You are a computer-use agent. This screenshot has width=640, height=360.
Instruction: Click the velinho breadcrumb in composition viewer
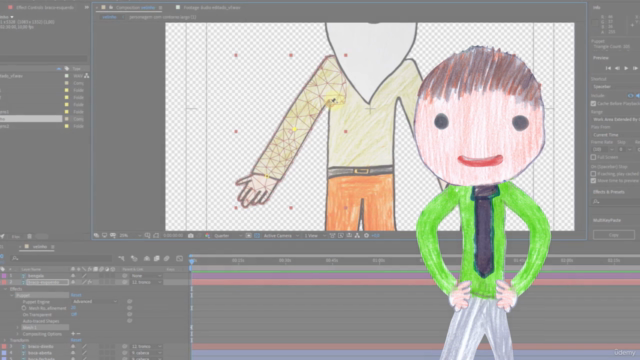[109, 17]
